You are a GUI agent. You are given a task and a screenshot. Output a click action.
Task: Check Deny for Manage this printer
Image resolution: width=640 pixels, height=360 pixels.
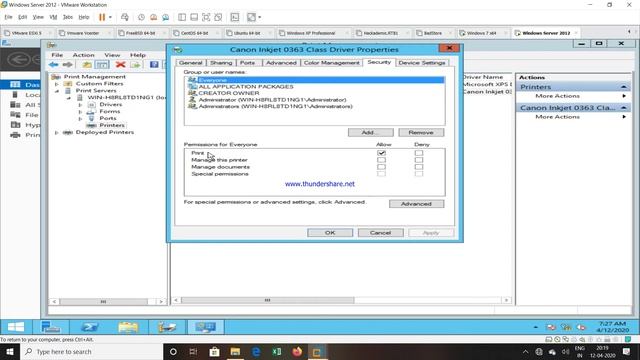tap(419, 160)
